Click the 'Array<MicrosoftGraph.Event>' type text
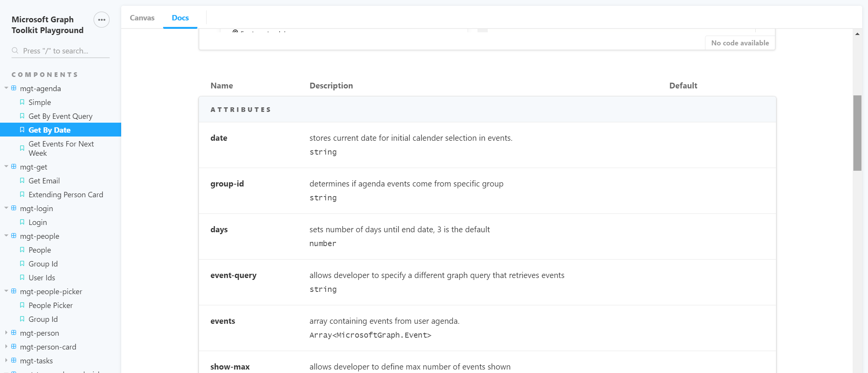 (370, 335)
